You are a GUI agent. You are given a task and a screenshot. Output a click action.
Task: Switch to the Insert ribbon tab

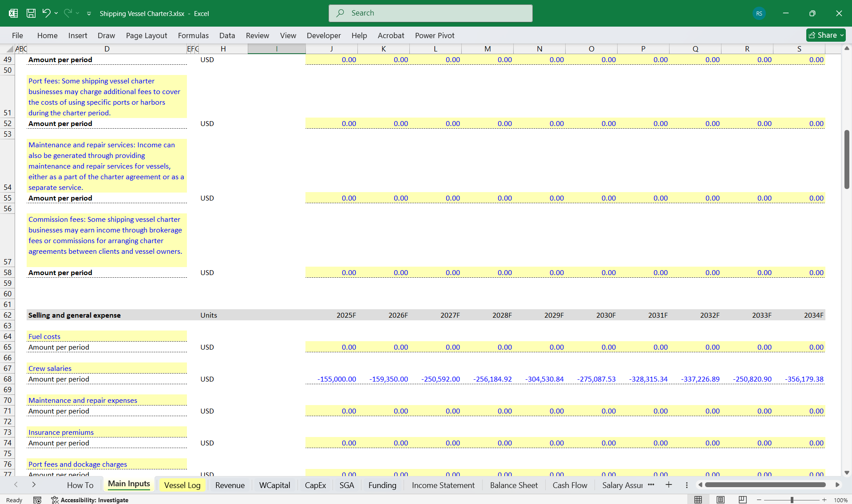78,35
